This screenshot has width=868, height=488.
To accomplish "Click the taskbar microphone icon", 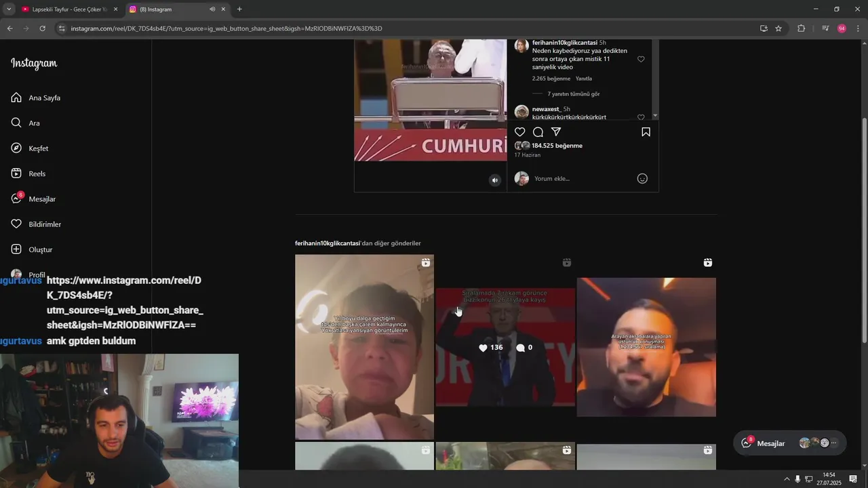I will [797, 479].
